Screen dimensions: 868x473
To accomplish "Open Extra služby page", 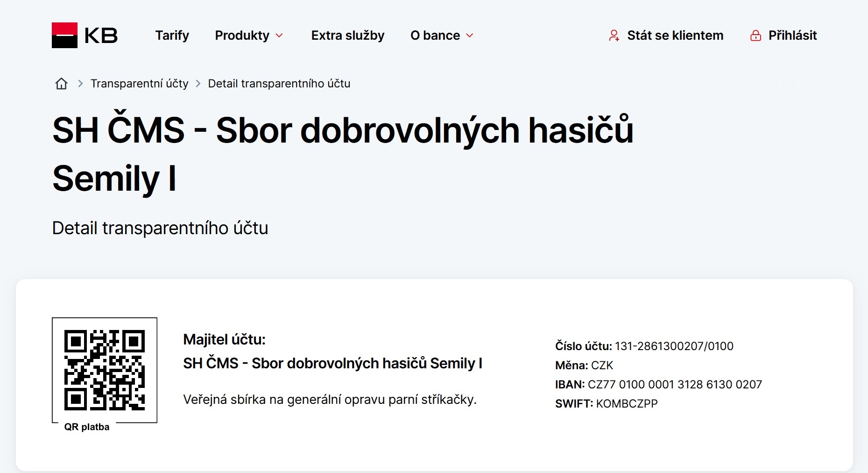I will point(348,36).
